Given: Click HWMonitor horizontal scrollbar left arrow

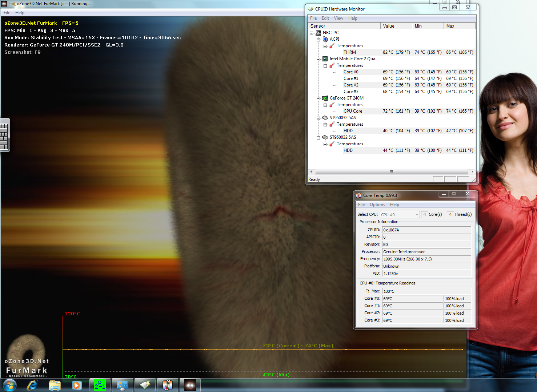Looking at the screenshot, I should coord(311,171).
